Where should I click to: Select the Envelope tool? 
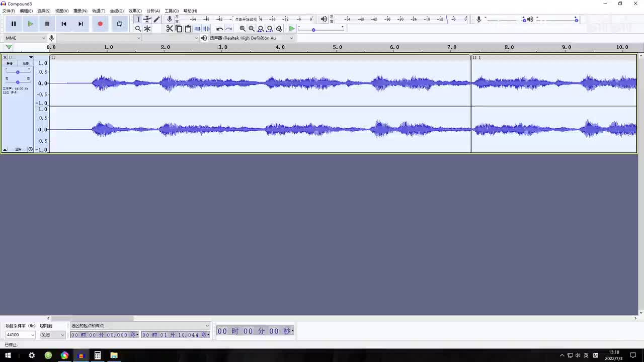(147, 19)
